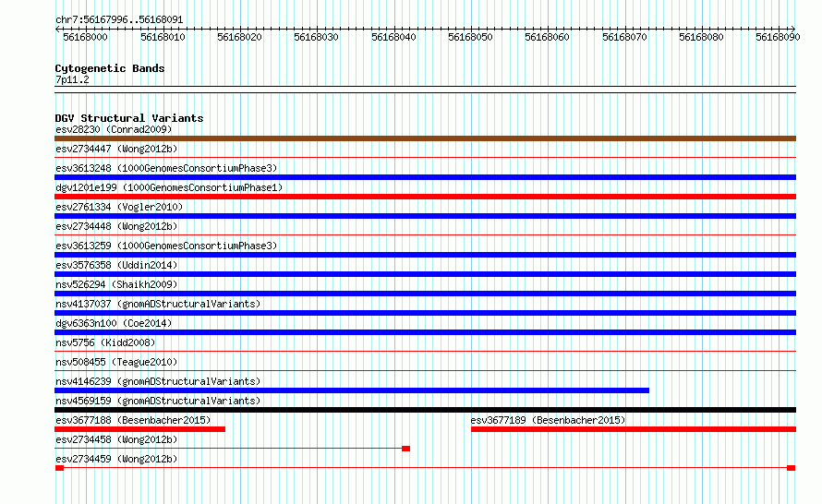Image resolution: width=822 pixels, height=504 pixels.
Task: Click esv3677188 (Besenbacher2015) label
Action: coord(133,420)
